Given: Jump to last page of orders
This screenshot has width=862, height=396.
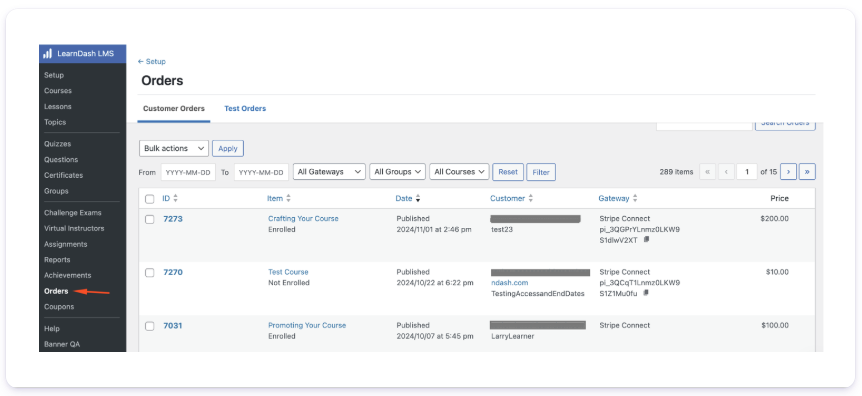Looking at the screenshot, I should [x=807, y=172].
